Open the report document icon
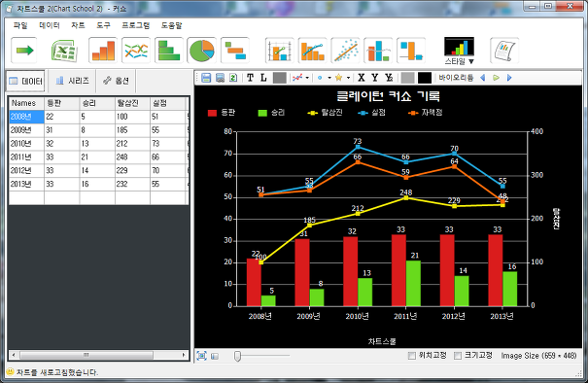588x383 pixels. (504, 51)
